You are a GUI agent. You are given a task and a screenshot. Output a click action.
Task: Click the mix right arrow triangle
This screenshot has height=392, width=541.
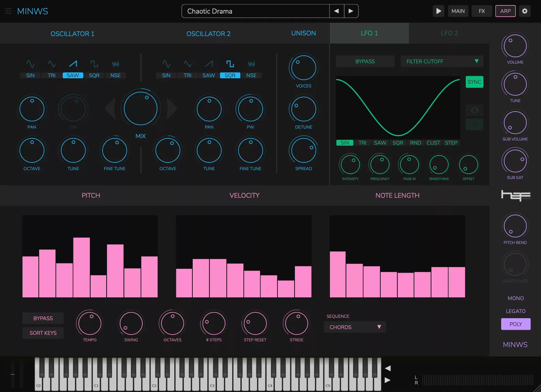(x=171, y=109)
